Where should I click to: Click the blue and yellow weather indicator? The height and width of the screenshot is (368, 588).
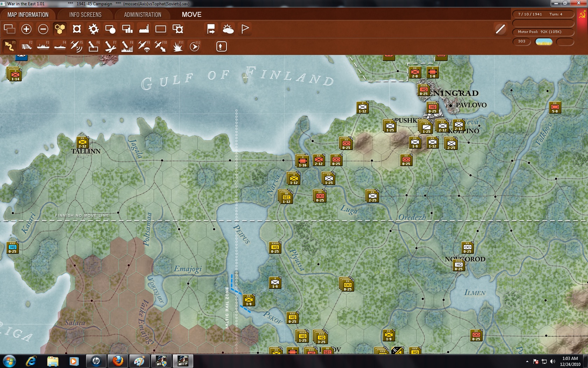coord(544,42)
